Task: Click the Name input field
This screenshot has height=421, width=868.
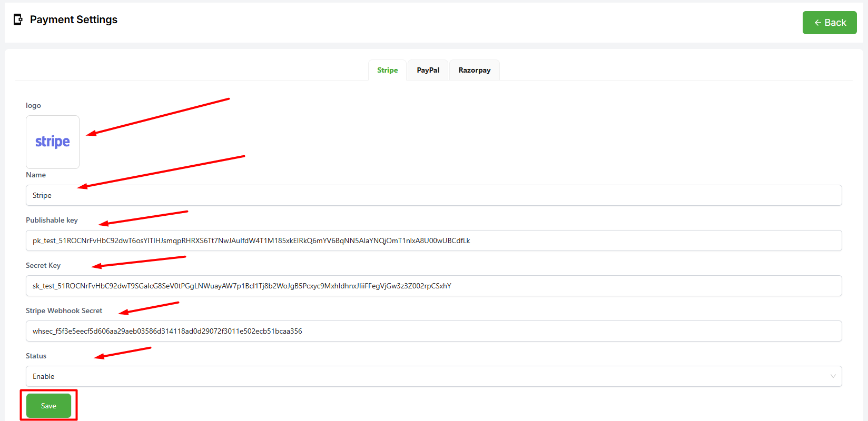Action: tap(434, 195)
